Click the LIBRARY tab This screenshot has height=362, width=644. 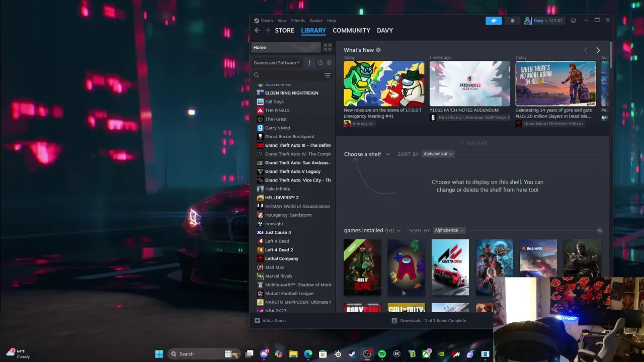coord(313,30)
